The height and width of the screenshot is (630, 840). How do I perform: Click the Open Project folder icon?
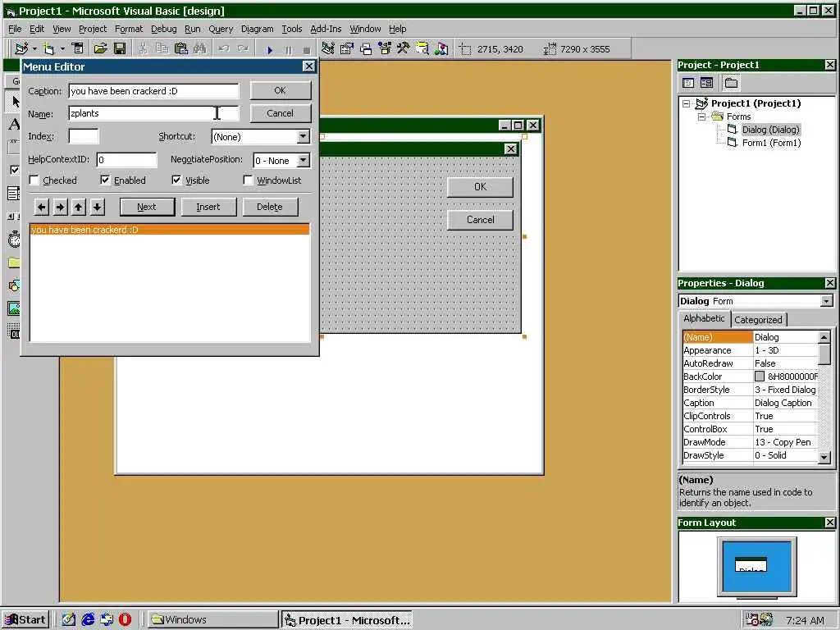100,48
